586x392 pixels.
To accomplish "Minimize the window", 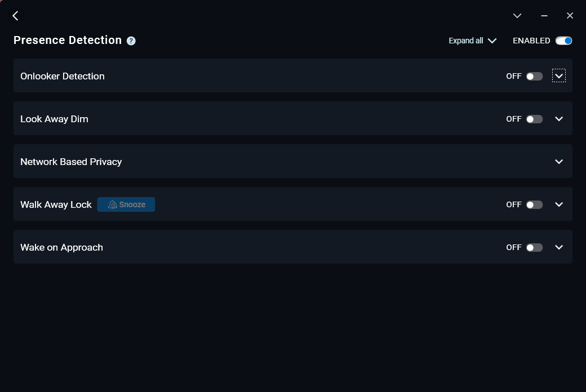I will tap(544, 16).
